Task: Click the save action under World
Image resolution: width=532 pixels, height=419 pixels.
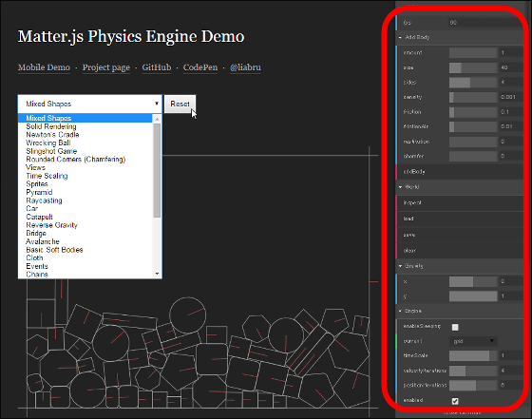Action: click(460, 235)
